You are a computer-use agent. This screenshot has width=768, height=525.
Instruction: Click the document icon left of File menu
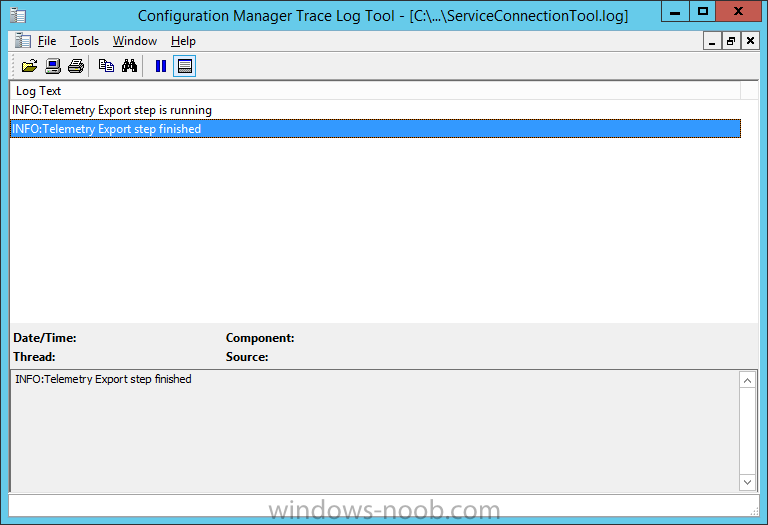(x=22, y=41)
